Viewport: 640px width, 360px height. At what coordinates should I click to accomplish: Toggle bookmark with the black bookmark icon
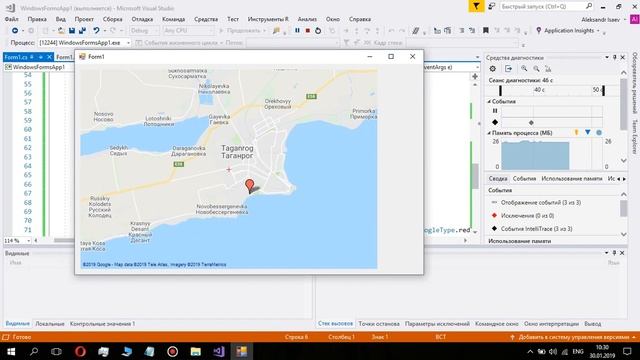[x=486, y=31]
